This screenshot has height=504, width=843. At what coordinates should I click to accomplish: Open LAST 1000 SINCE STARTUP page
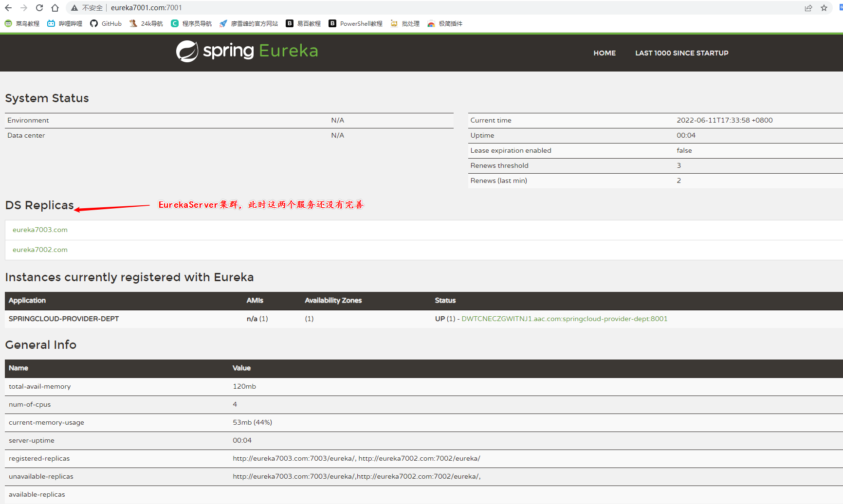click(x=681, y=53)
